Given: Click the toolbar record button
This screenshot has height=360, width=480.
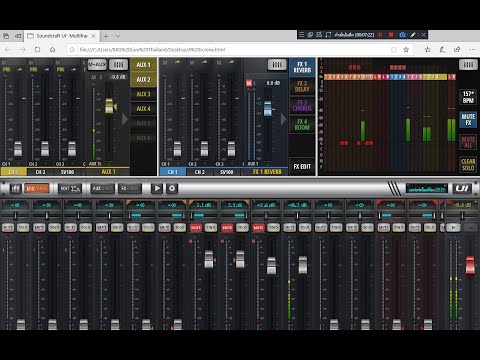Looking at the screenshot, I should coord(172,189).
